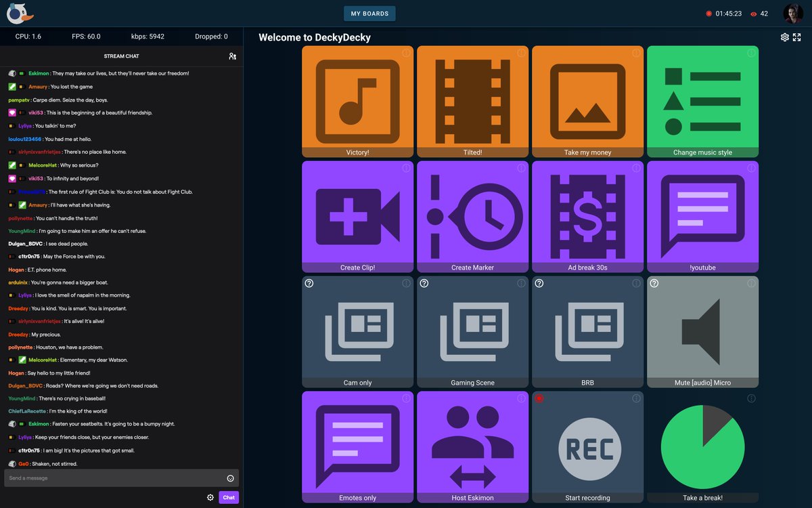Viewport: 812px width, 508px height.
Task: Open chat settings gear near Chat button
Action: tap(210, 497)
